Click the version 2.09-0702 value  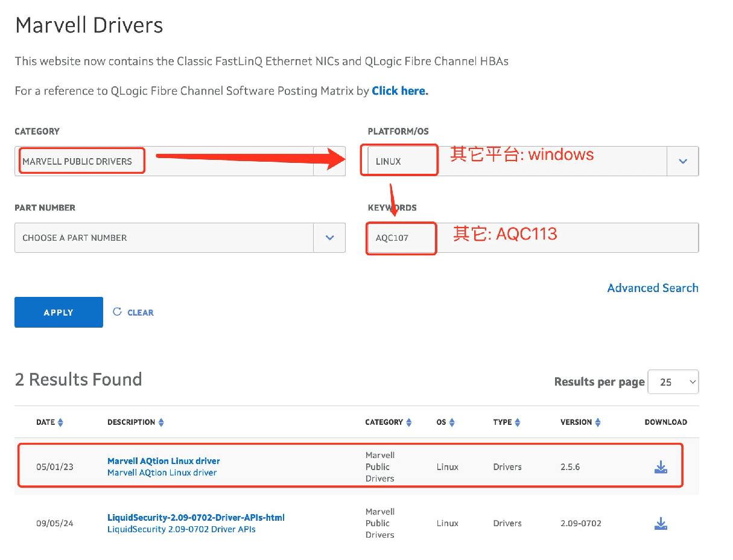pyautogui.click(x=581, y=524)
